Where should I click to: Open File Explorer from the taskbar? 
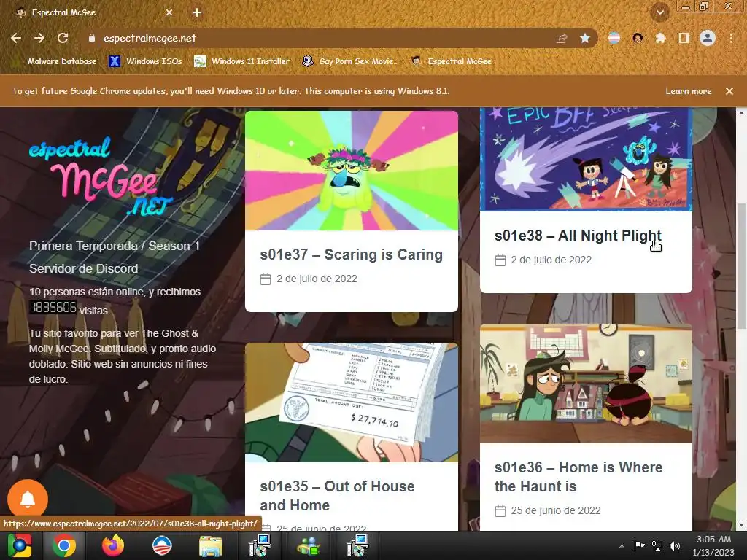point(211,545)
